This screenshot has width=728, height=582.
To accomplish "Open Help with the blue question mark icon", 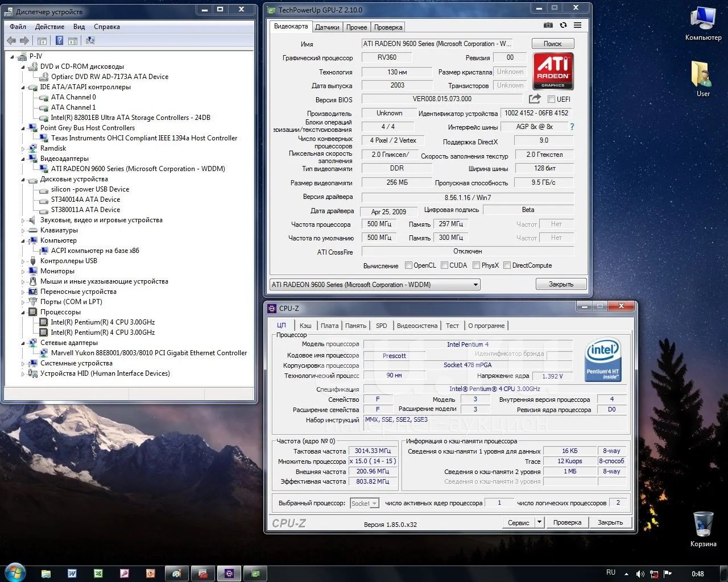I will 59,40.
